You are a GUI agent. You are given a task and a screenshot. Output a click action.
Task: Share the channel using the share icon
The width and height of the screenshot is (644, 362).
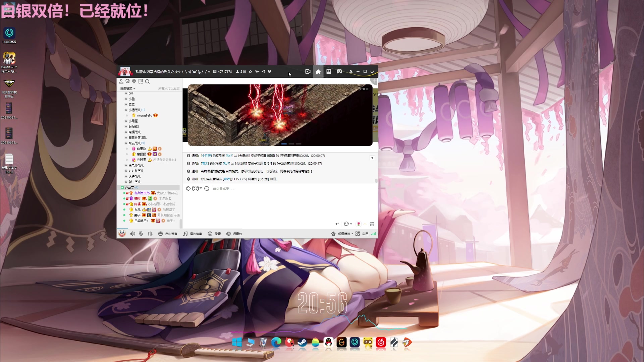[x=263, y=71]
